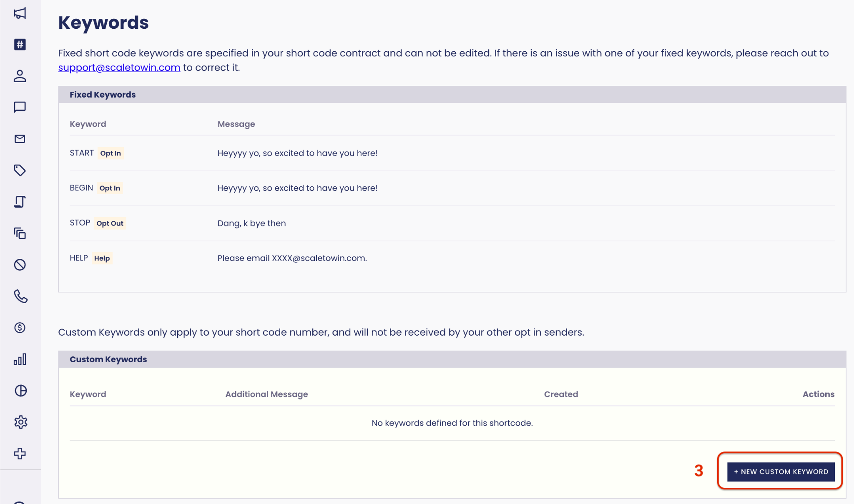Open the dollar billing sidebar icon
The height and width of the screenshot is (504, 854).
tap(20, 328)
